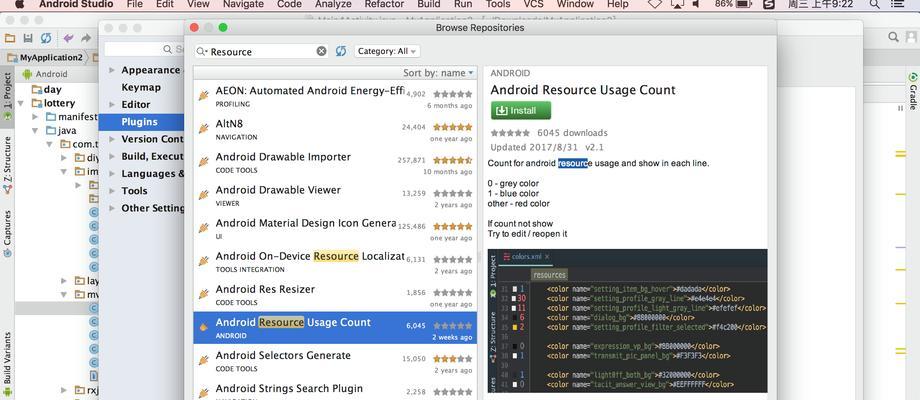Expand the Other Settings section

(111, 208)
